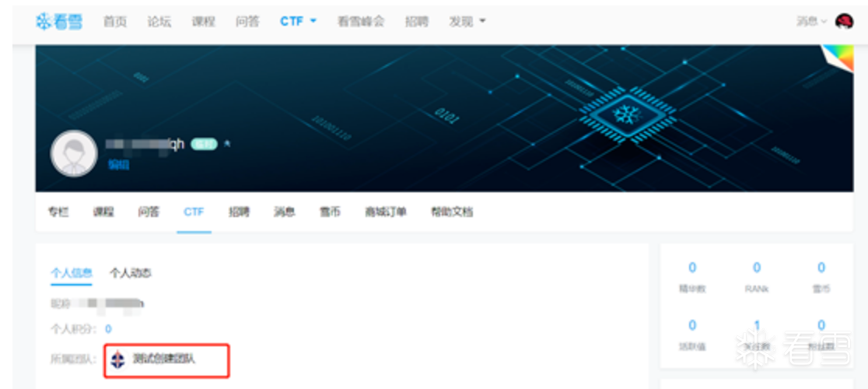Switch to the 个人动态 sub-tab
The image size is (868, 389).
click(x=131, y=273)
